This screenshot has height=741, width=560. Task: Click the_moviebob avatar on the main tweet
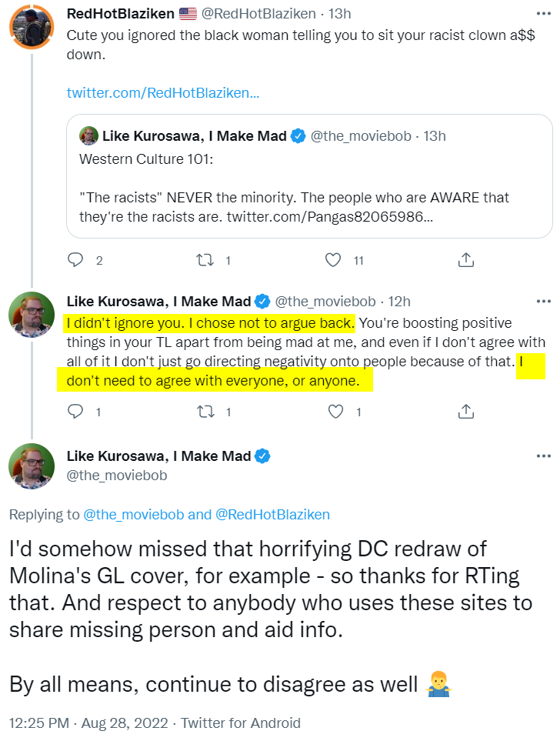pos(31,466)
